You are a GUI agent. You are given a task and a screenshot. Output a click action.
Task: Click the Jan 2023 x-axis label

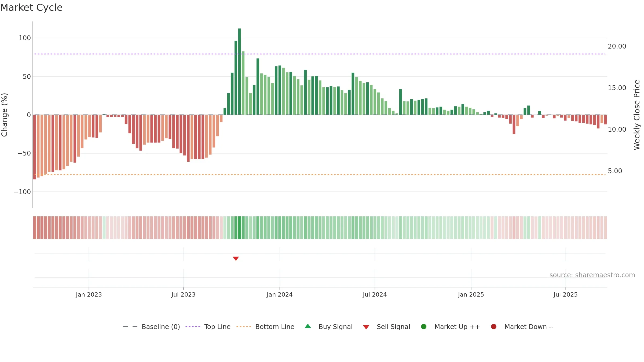(x=89, y=294)
